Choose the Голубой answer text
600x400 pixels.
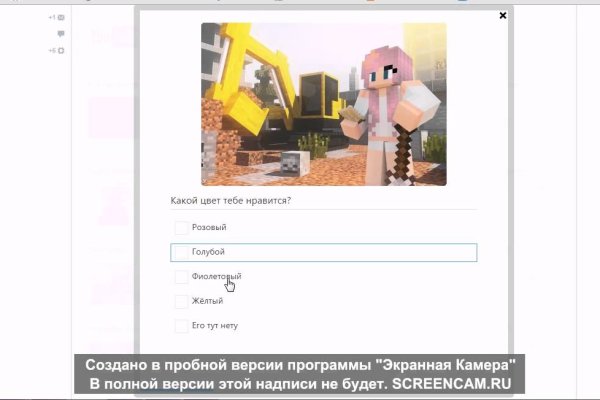[208, 252]
